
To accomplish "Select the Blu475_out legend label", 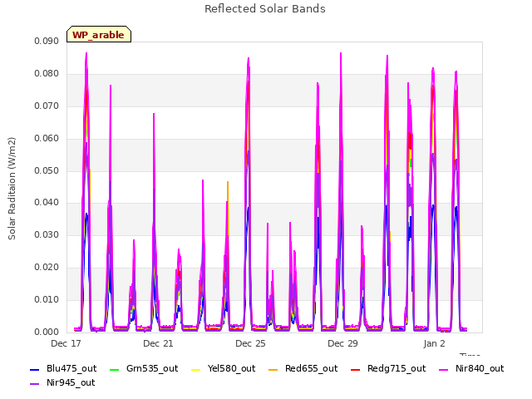I will (x=71, y=369).
